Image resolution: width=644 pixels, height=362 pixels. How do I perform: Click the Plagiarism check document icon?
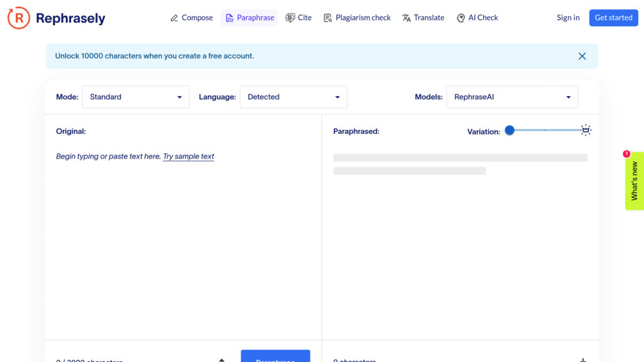coord(328,18)
